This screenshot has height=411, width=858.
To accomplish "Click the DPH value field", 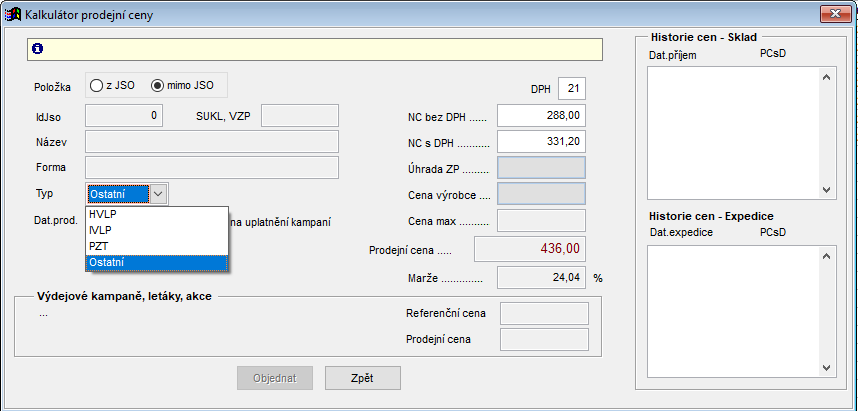I will click(572, 89).
